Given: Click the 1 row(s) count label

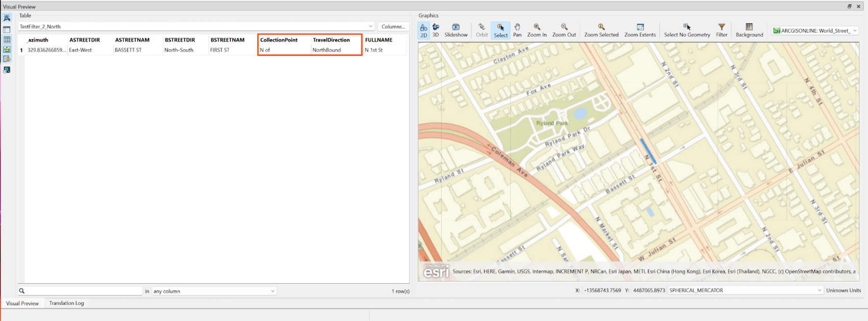Looking at the screenshot, I should [400, 291].
